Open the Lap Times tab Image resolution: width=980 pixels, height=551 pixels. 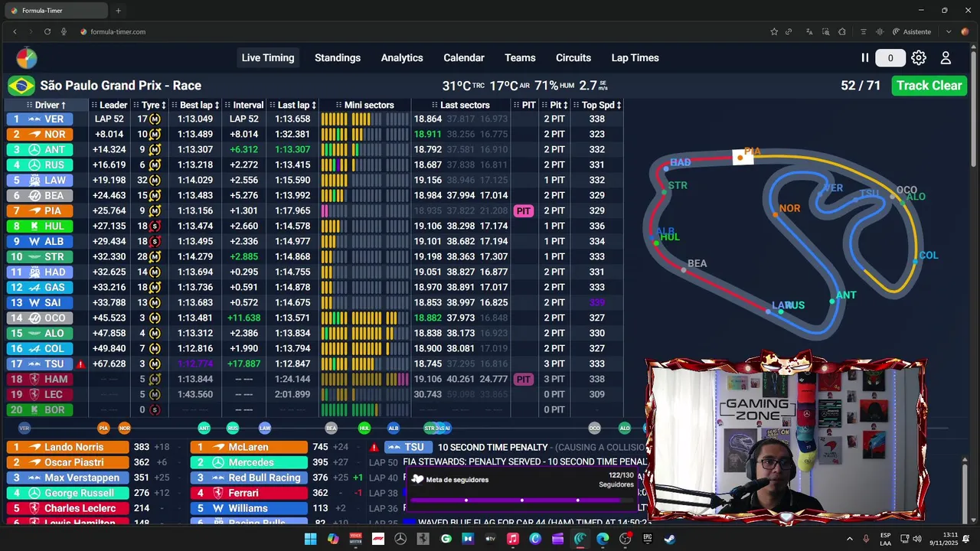635,57
